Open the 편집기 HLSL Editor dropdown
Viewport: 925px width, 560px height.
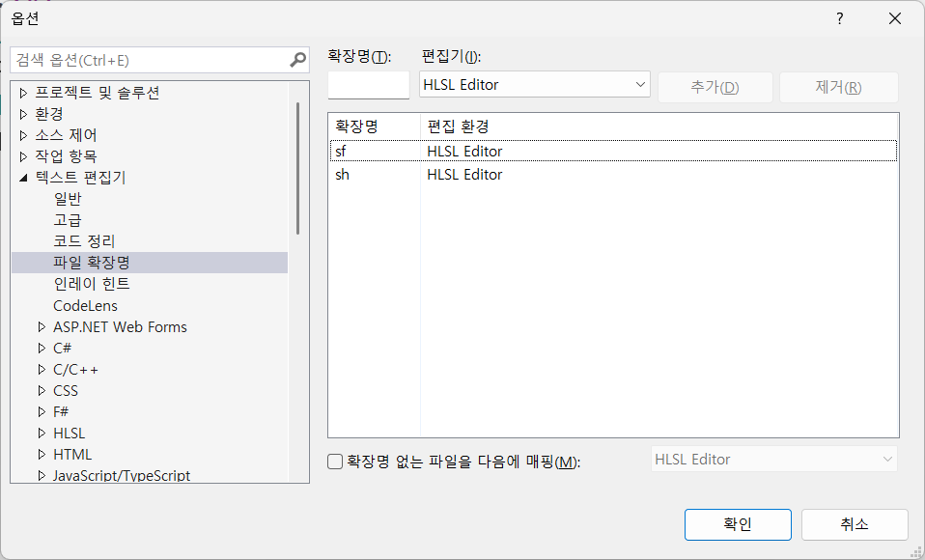tap(535, 85)
